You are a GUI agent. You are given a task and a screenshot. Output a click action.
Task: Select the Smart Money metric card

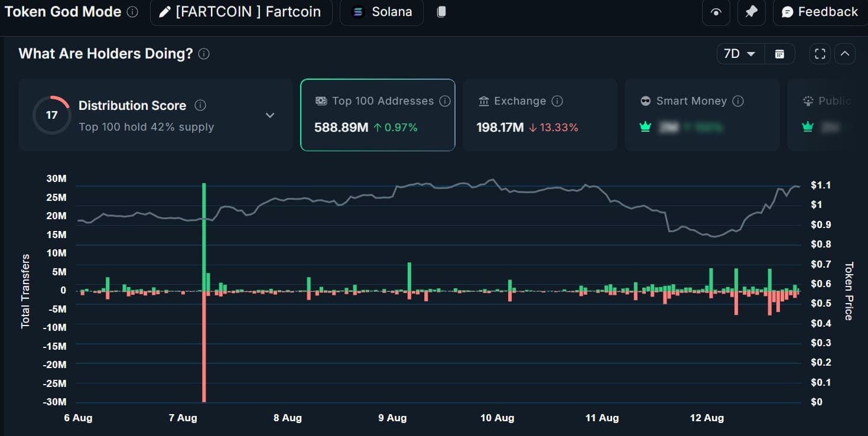coord(701,115)
